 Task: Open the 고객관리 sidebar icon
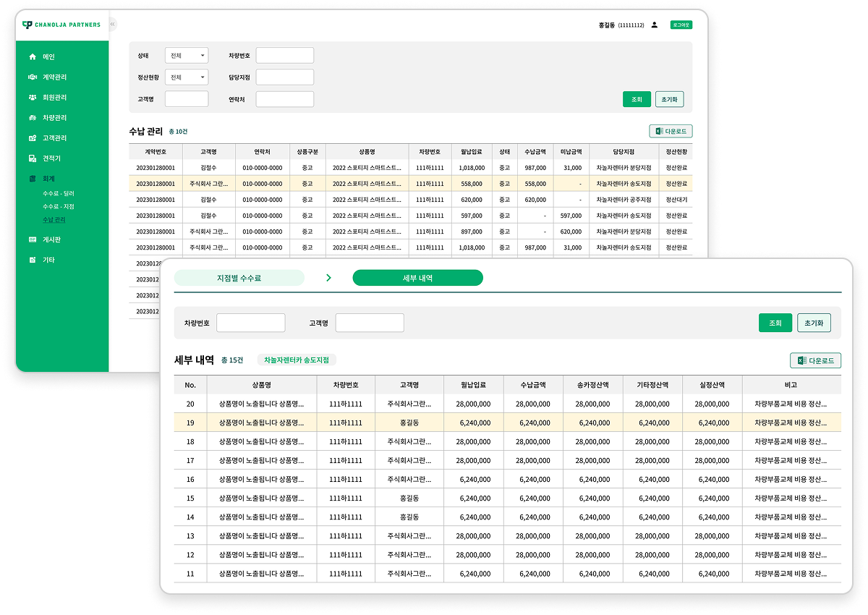click(x=32, y=137)
